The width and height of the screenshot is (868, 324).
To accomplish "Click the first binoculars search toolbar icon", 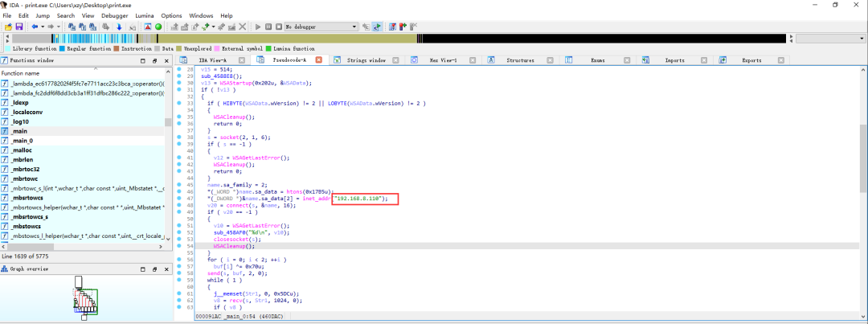I will [x=72, y=27].
